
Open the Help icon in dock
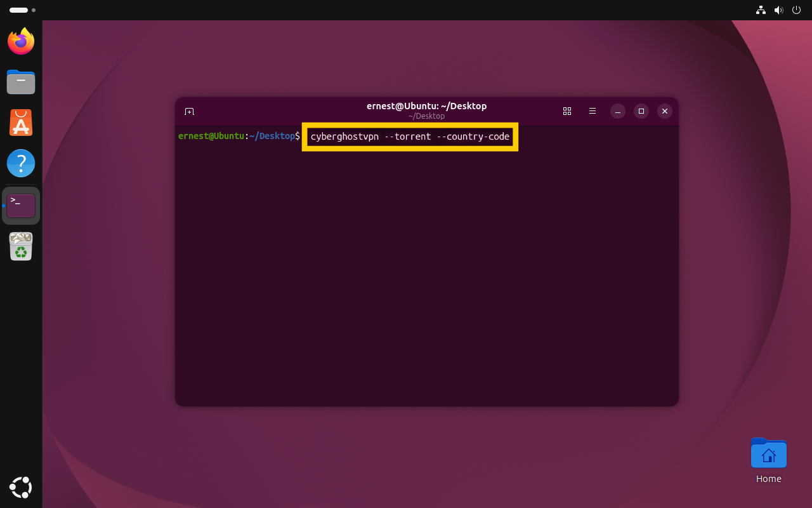(21, 163)
